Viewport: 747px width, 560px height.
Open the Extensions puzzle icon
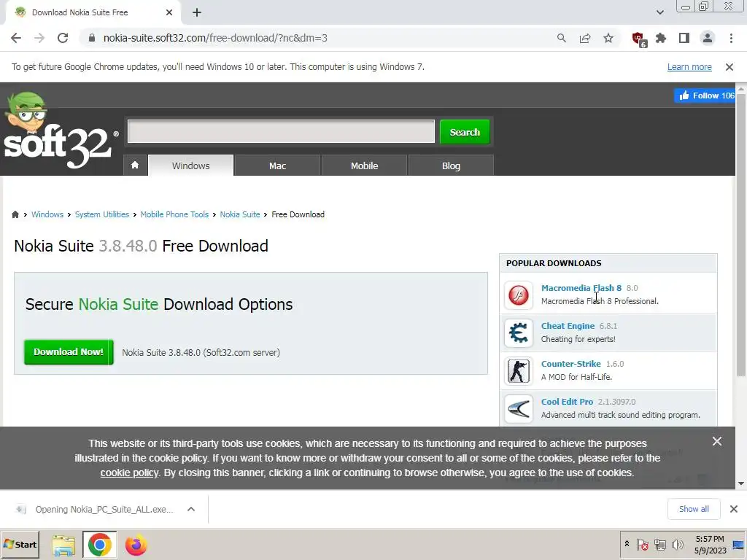[x=661, y=38]
